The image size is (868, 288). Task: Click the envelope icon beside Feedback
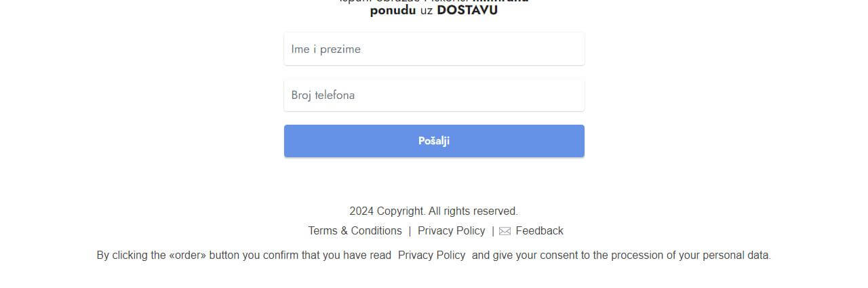pyautogui.click(x=505, y=231)
